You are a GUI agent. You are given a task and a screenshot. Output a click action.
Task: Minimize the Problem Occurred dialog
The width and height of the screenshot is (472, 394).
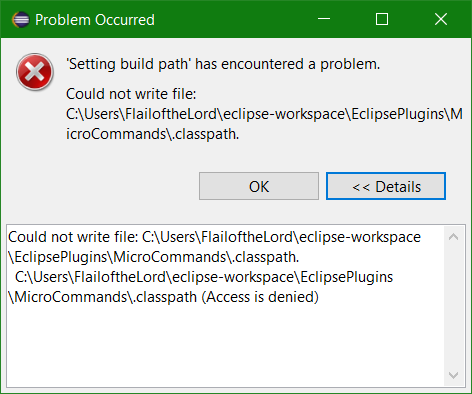324,19
